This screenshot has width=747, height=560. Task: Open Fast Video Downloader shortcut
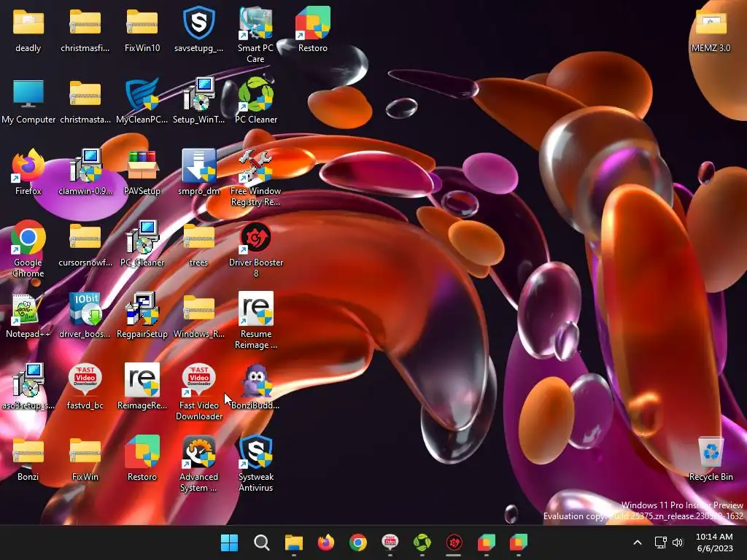pyautogui.click(x=198, y=380)
